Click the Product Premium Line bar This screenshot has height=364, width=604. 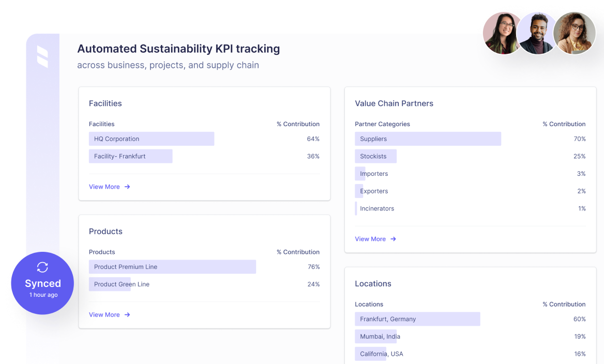pyautogui.click(x=172, y=267)
